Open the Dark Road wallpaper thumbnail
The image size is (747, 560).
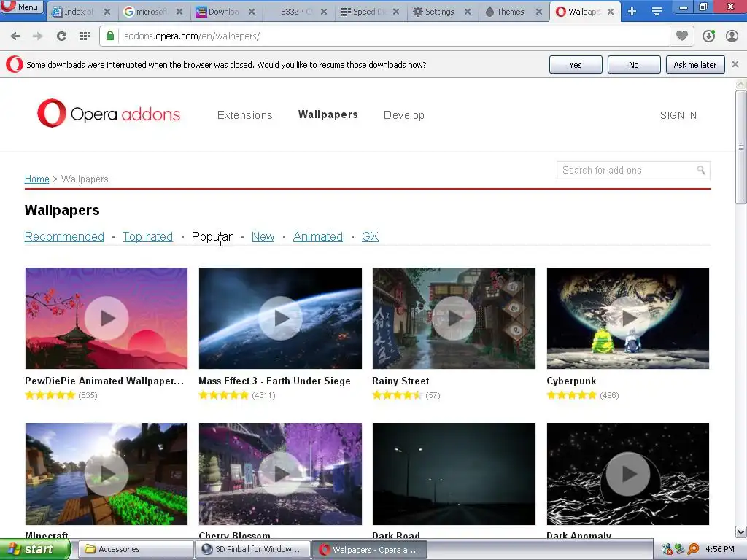point(454,474)
